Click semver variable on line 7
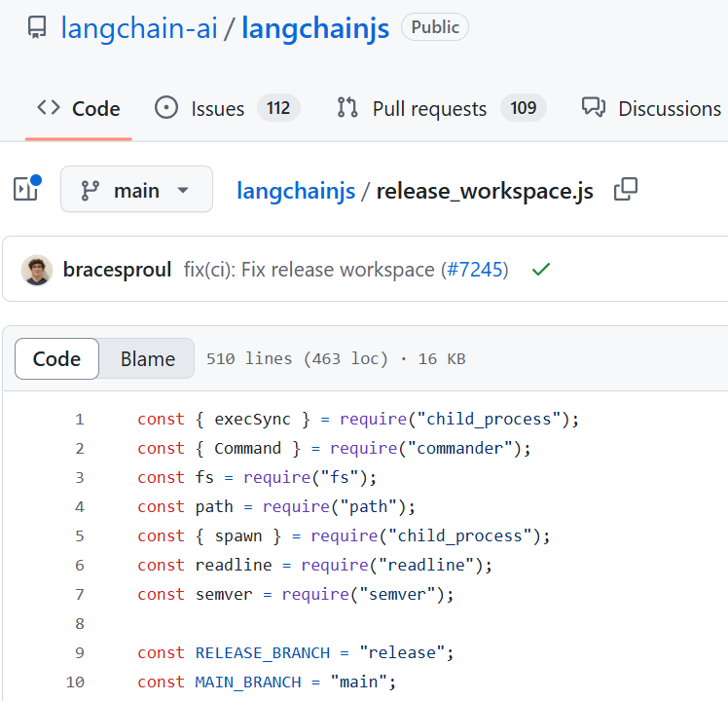The width and height of the screenshot is (728, 701). (x=224, y=594)
